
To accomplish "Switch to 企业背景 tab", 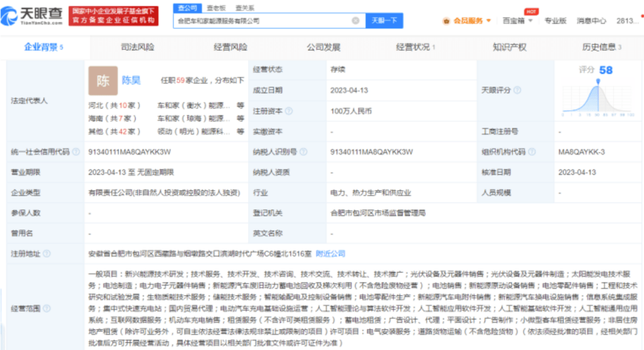I will coord(44,47).
